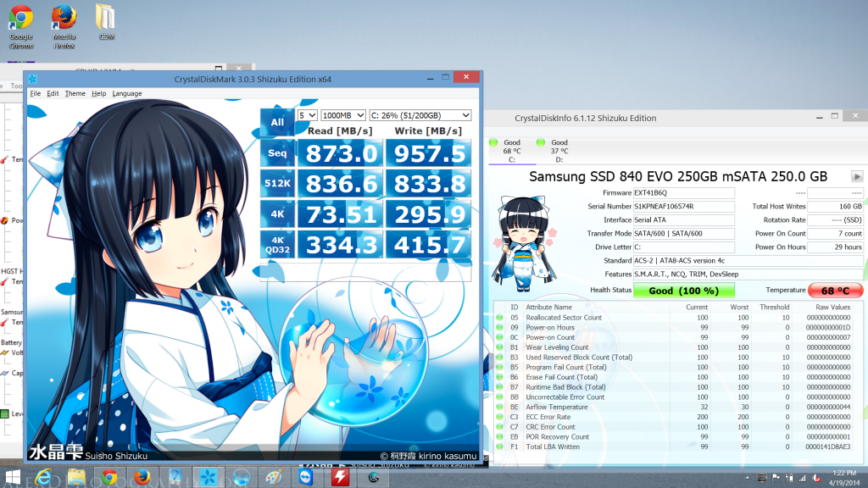The height and width of the screenshot is (488, 868).
Task: Open the Google Chrome desktop shortcut
Action: tap(21, 26)
